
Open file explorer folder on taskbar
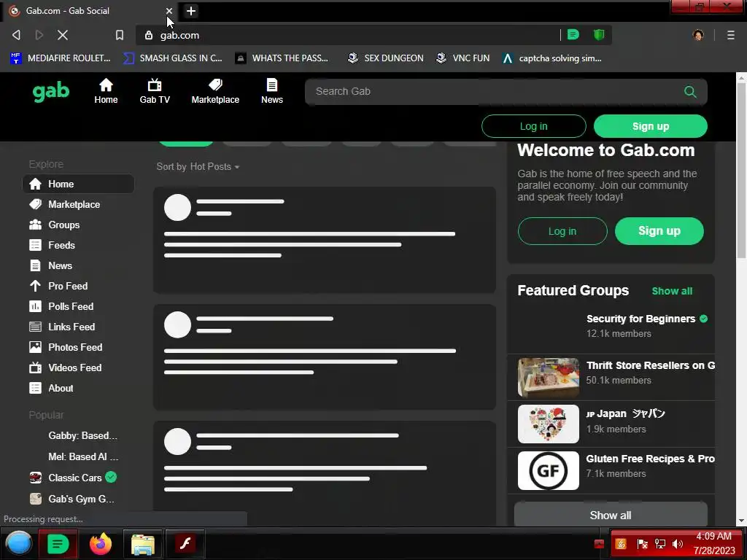click(143, 544)
